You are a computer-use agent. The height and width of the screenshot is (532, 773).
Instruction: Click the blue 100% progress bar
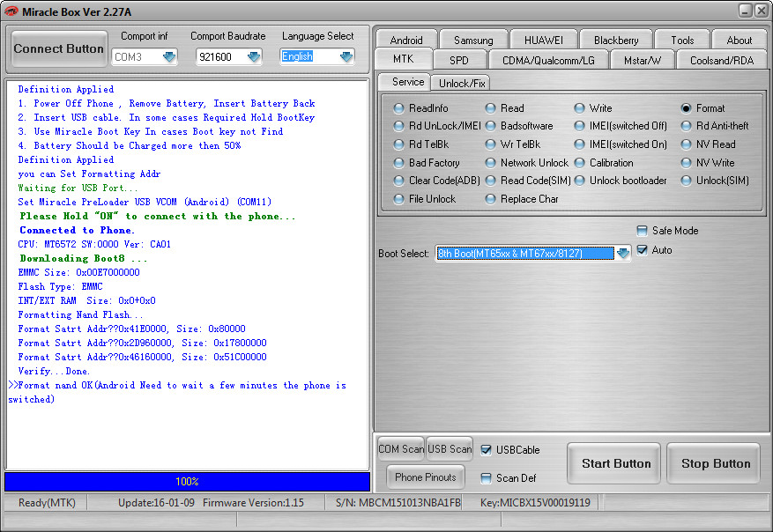tap(187, 482)
